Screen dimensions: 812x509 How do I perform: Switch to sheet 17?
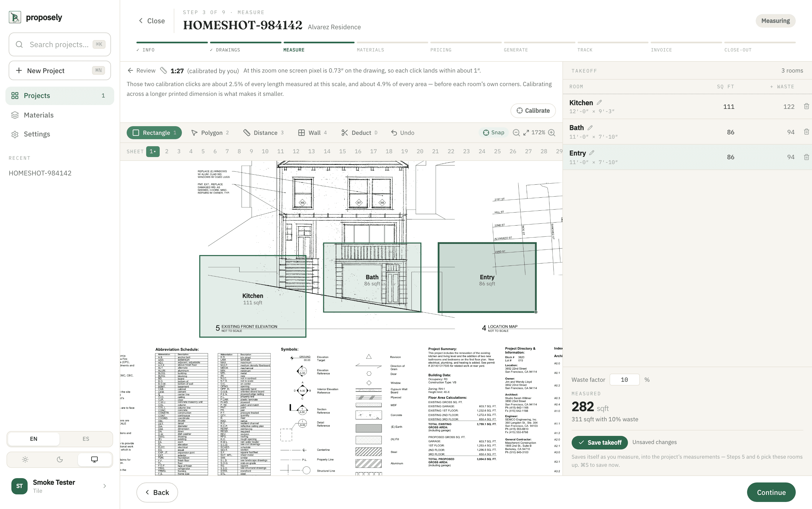tap(374, 152)
